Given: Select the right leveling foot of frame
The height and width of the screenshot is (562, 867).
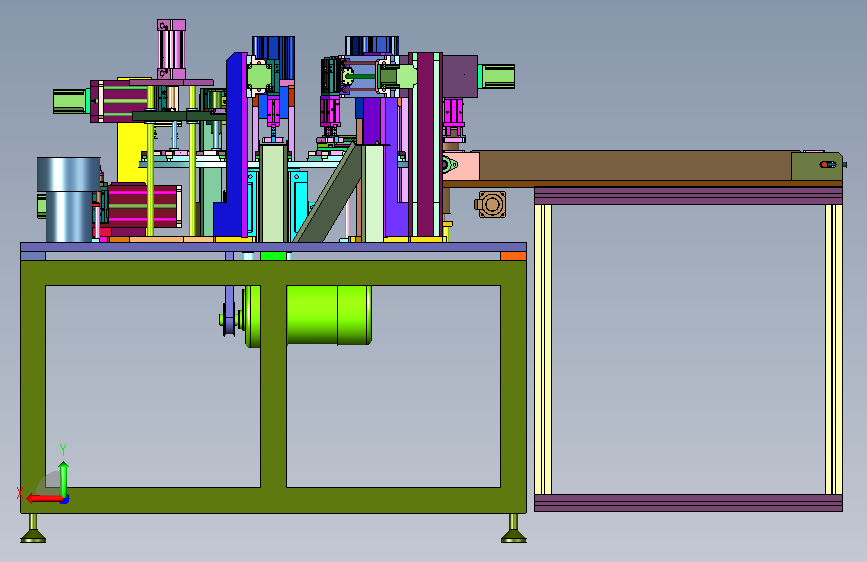Looking at the screenshot, I should [x=514, y=529].
